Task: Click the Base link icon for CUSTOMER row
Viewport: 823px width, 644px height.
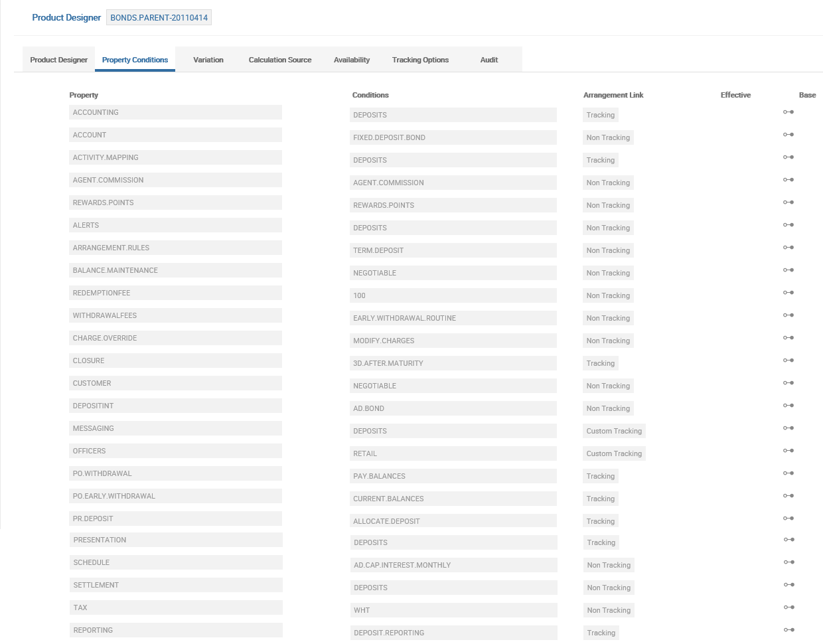Action: pyautogui.click(x=788, y=383)
